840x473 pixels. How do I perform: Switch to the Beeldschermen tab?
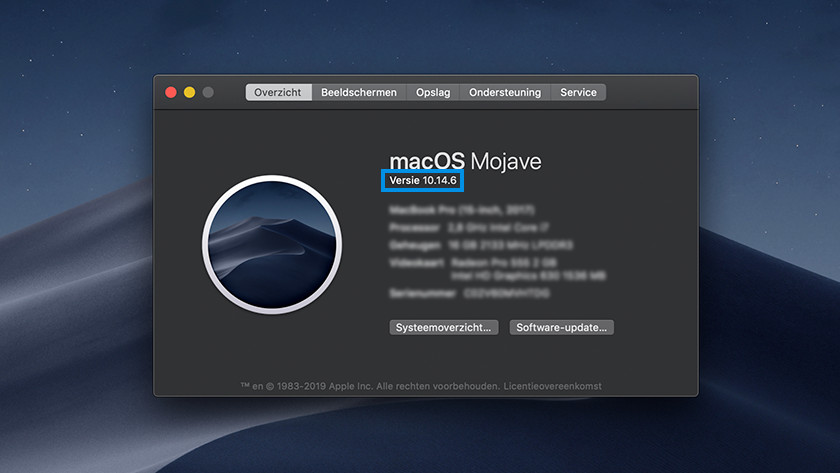(x=359, y=92)
